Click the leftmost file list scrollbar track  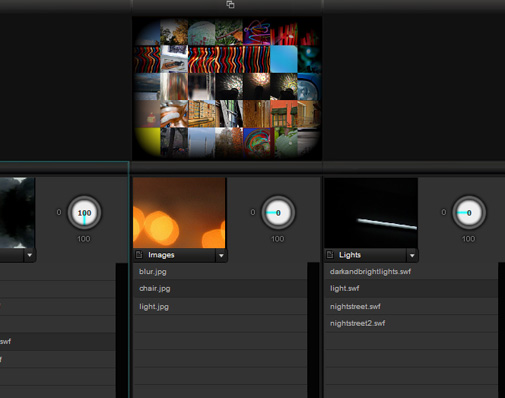coord(122,330)
